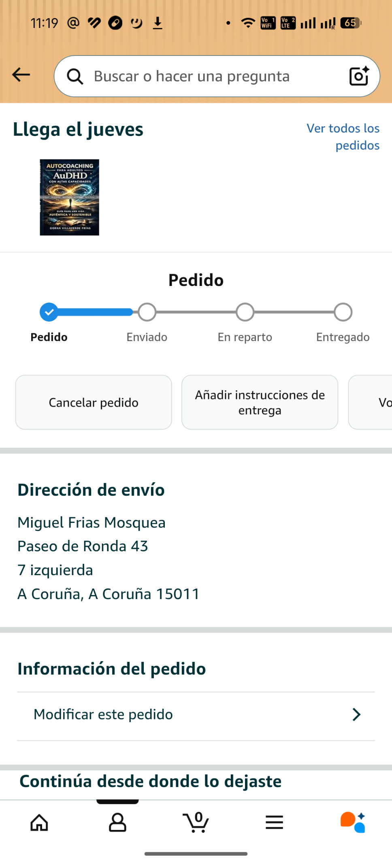
Task: Go to the Home tab icon
Action: tap(39, 823)
